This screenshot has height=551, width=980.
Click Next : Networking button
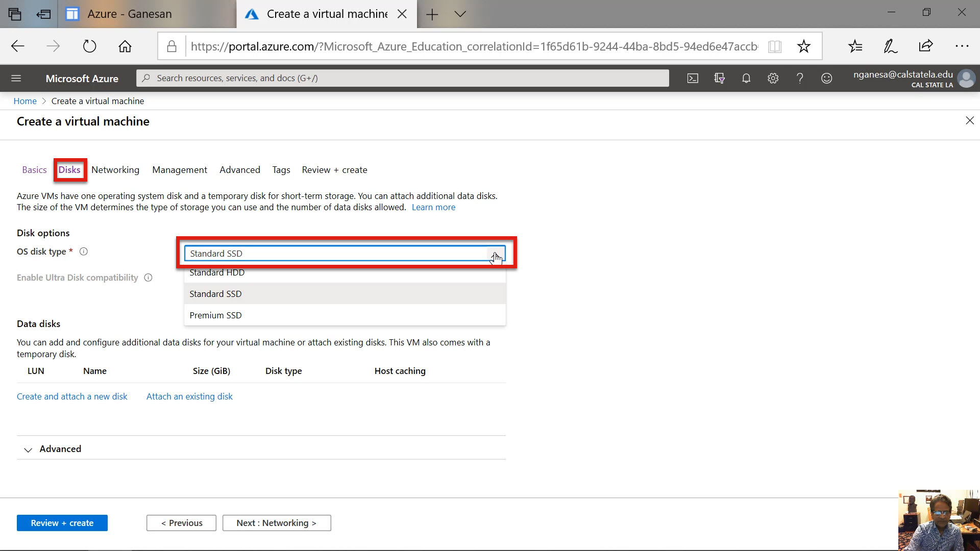pos(276,523)
